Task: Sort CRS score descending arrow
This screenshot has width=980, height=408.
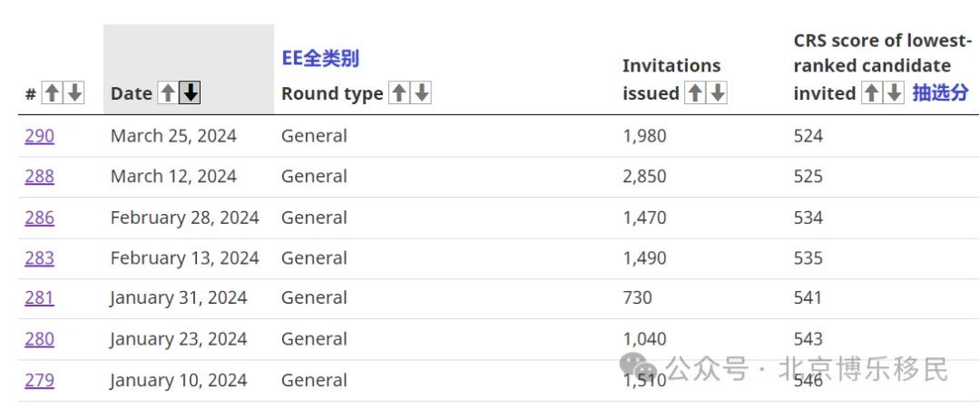Action: 893,92
